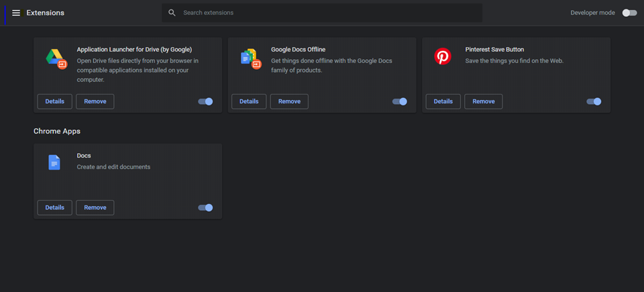This screenshot has width=644, height=292.
Task: Remove Google Docs Offline extension
Action: 289,101
